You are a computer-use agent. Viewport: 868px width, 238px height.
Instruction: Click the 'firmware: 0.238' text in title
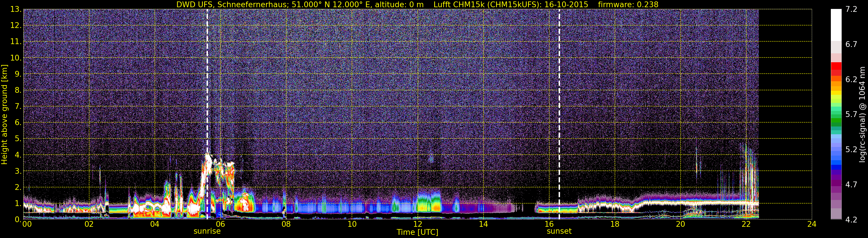pos(628,4)
